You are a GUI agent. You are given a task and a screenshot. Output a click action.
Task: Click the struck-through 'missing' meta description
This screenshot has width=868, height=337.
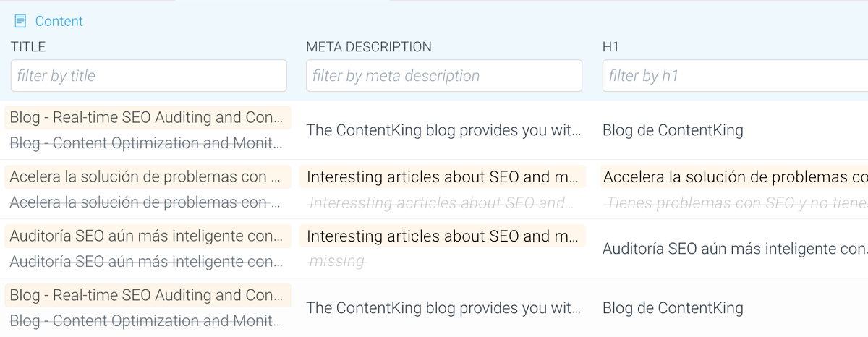click(337, 262)
